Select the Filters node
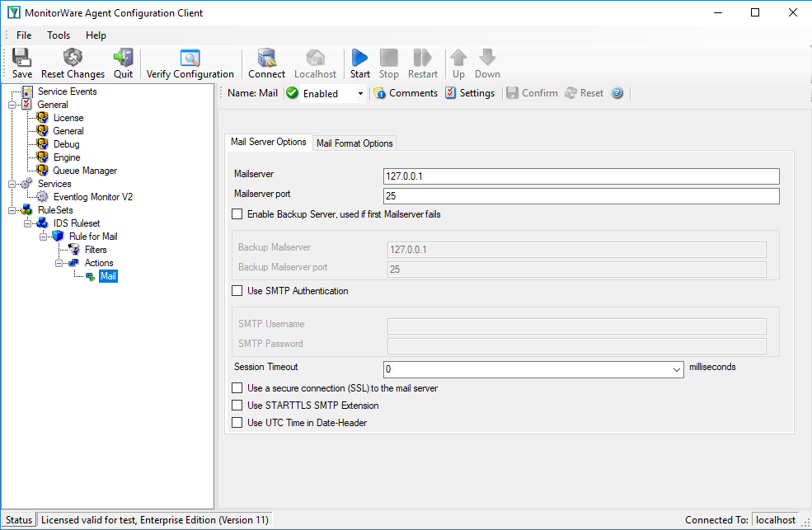 pos(96,250)
